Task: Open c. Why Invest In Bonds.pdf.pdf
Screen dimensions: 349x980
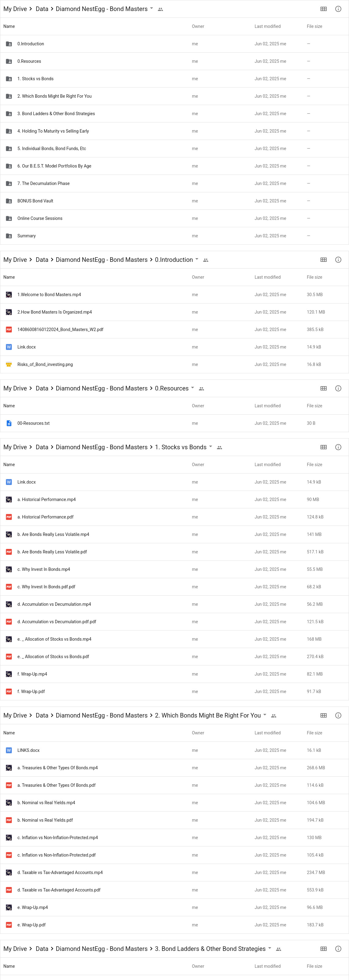Action: tap(174, 587)
